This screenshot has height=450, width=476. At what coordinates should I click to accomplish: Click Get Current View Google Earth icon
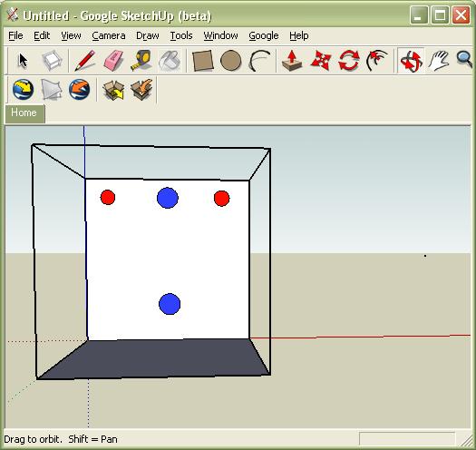[23, 89]
